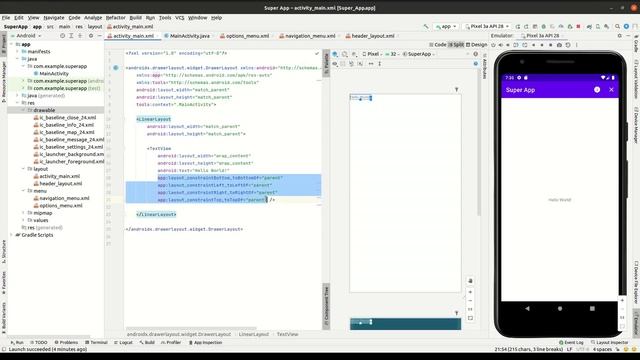The width and height of the screenshot is (640, 360).
Task: Hide the Project panel with minus icon
Action: click(x=99, y=36)
